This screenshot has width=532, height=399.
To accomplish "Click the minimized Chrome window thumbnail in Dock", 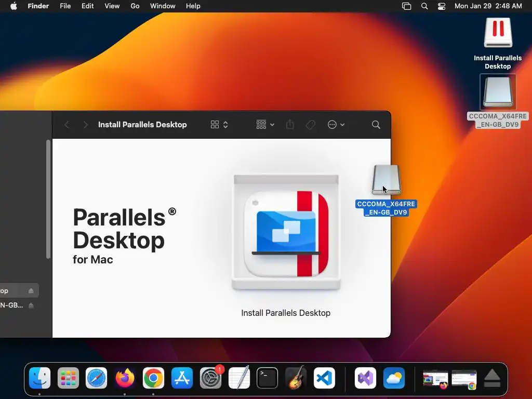I will click(464, 379).
